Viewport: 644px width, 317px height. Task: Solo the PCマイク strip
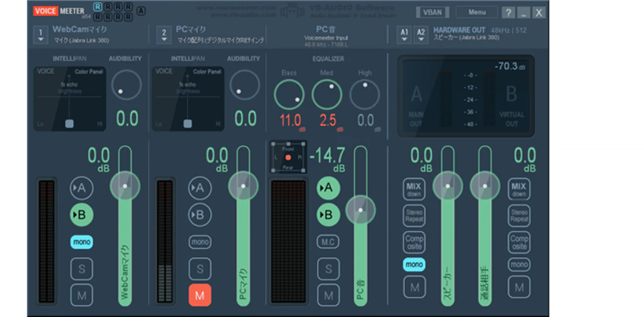point(200,270)
